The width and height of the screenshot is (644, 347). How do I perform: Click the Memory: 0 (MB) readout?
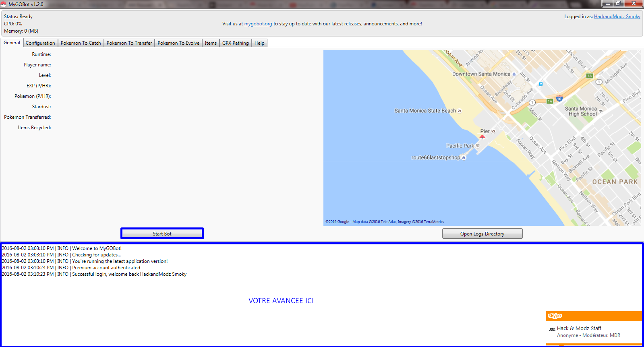tap(21, 31)
